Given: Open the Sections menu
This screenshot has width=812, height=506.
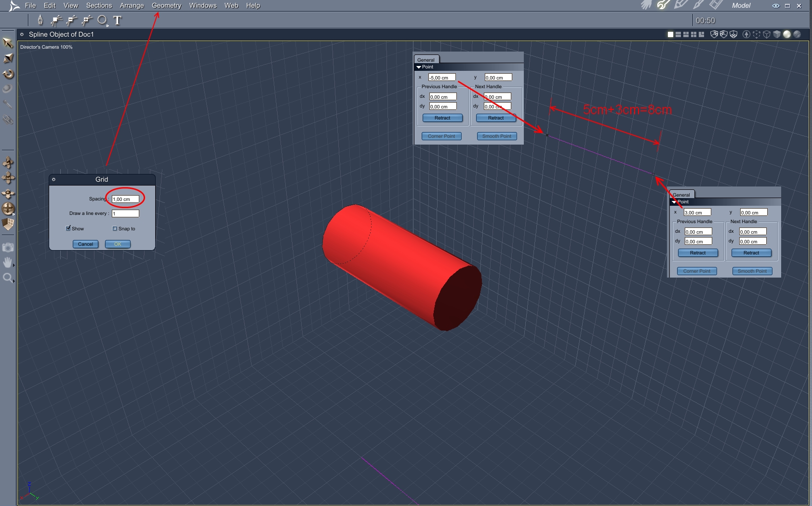Looking at the screenshot, I should pos(99,5).
